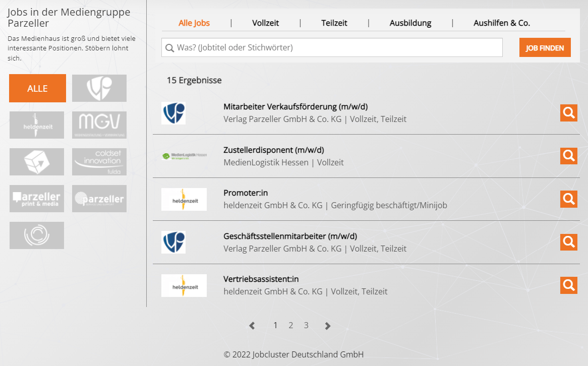Viewport: 588px width, 366px height.
Task: Switch to the Vollzeit tab
Action: [265, 23]
